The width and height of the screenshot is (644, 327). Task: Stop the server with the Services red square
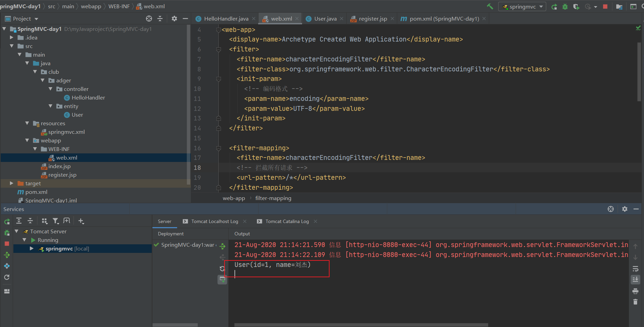click(7, 244)
